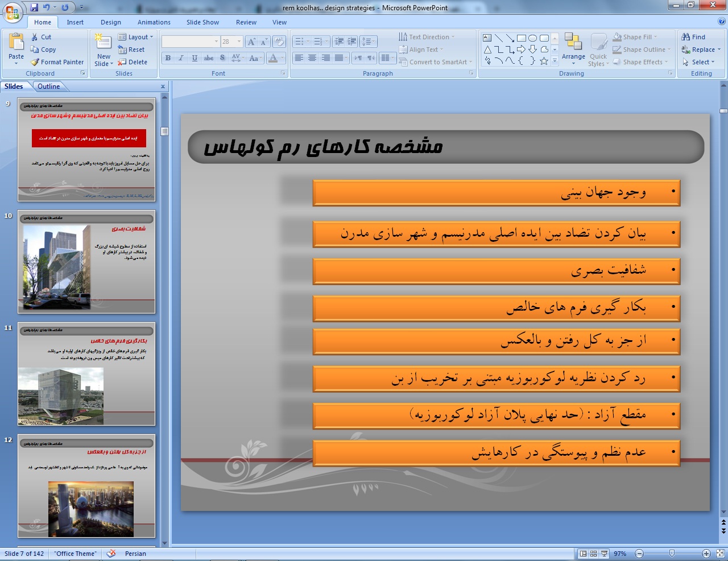
Task: Select slide 10 thumbnail with building photo
Action: coord(86,262)
